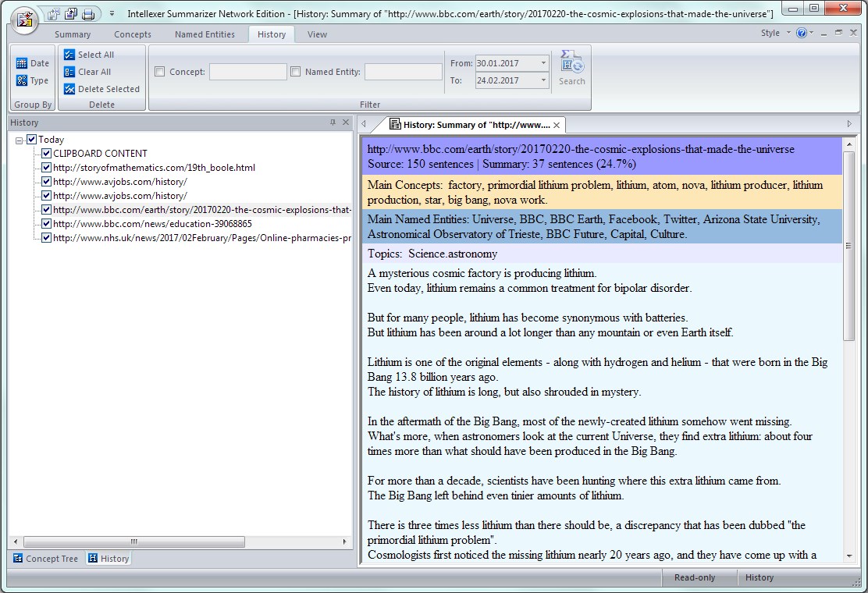This screenshot has height=593, width=868.
Task: Restore the inner document window
Action: click(838, 34)
